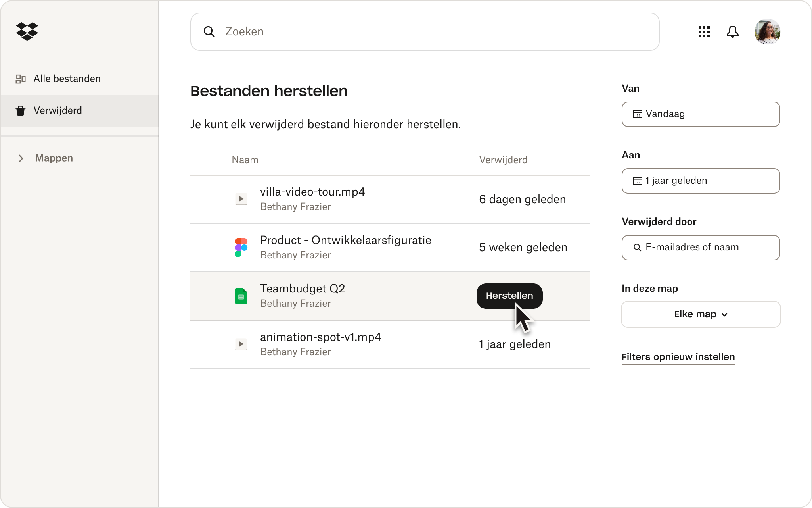Select Verwijderd in sidebar
This screenshot has width=812, height=508.
[79, 110]
